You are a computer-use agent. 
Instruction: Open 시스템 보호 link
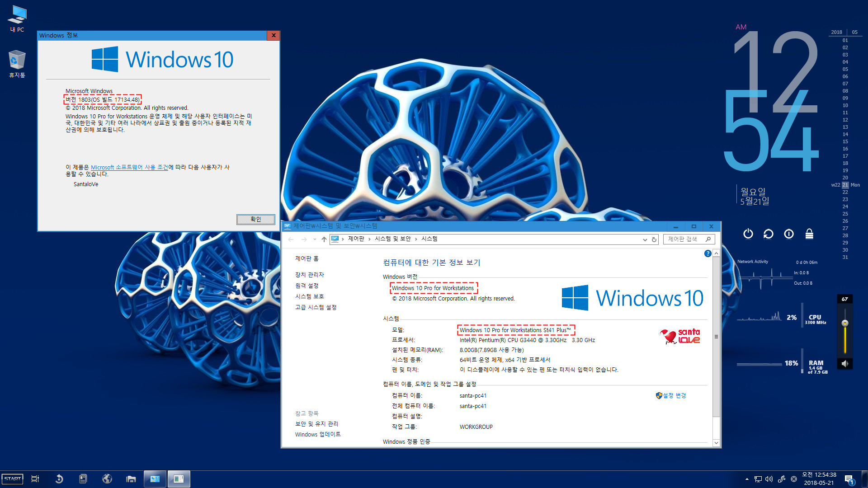coord(310,296)
